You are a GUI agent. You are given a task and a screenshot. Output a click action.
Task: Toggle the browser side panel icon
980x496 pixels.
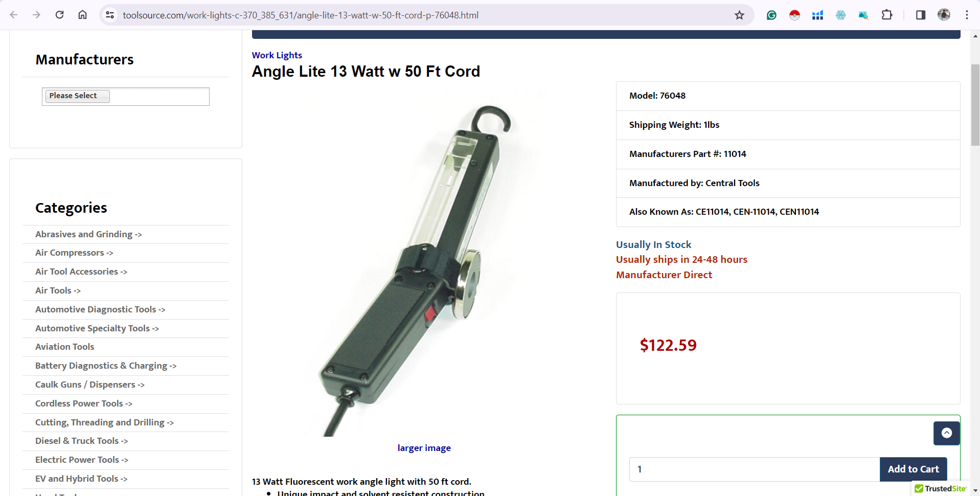(921, 15)
